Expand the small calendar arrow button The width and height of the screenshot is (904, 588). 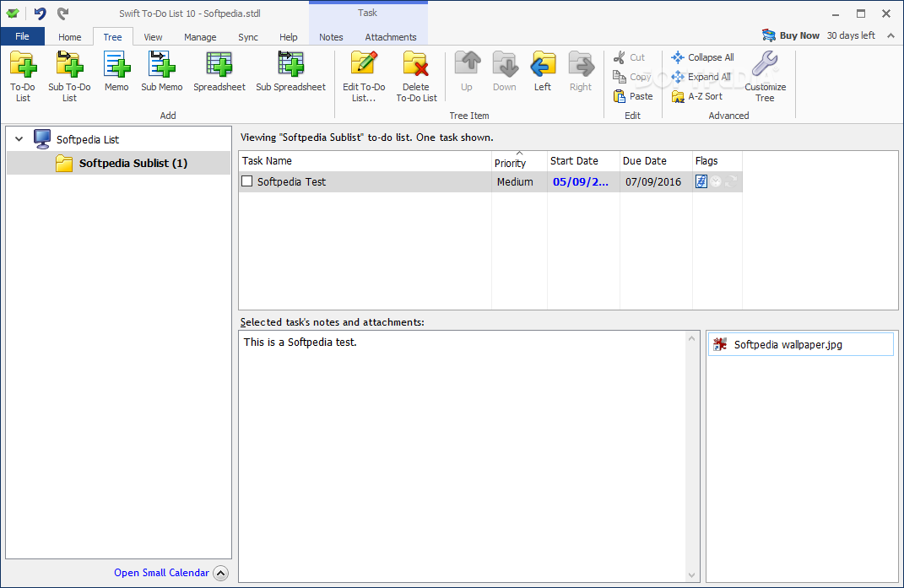click(221, 573)
